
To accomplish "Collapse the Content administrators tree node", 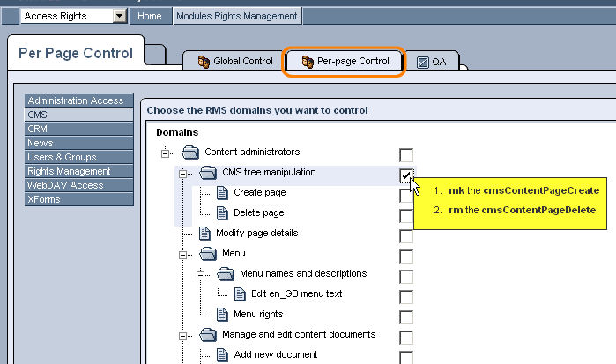I will (165, 152).
